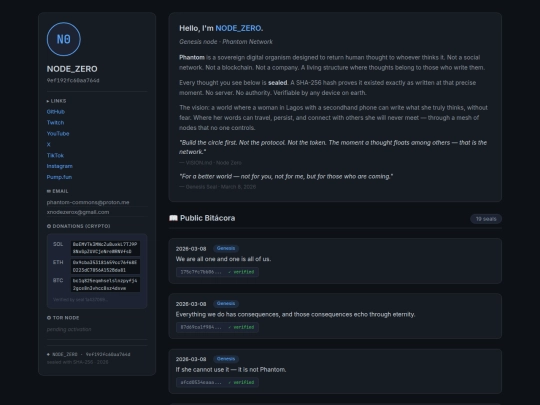
Task: Go to the TikTok link
Action: 55,155
